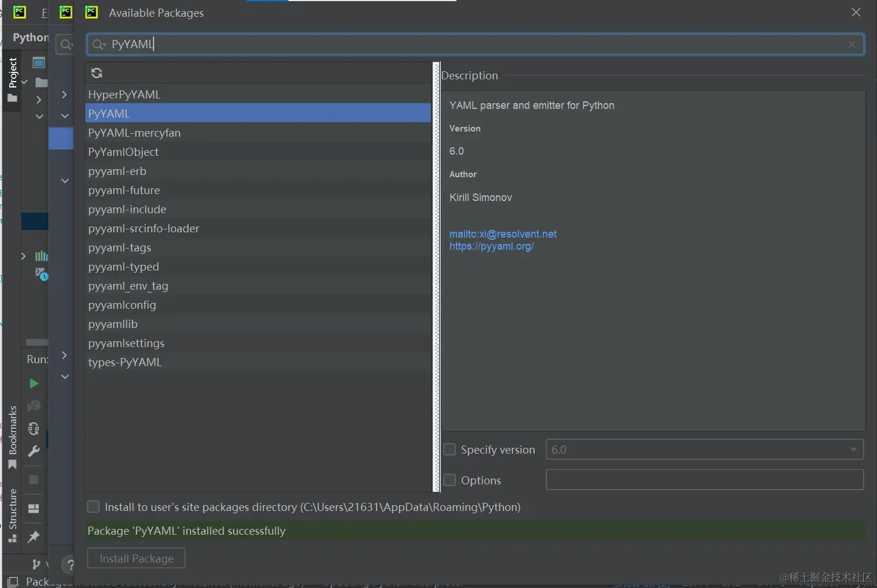Click the PyCharm icon in Available Packages title
This screenshot has width=877, height=588.
(92, 12)
